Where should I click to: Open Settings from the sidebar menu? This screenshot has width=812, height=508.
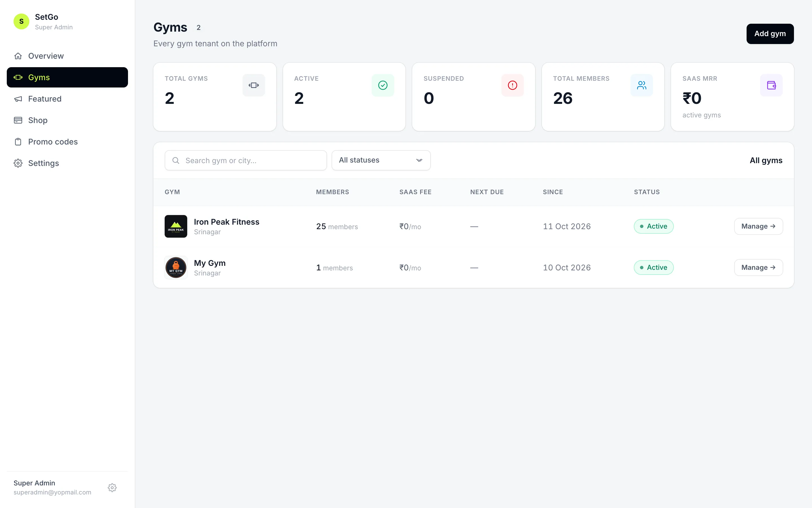coord(67,163)
